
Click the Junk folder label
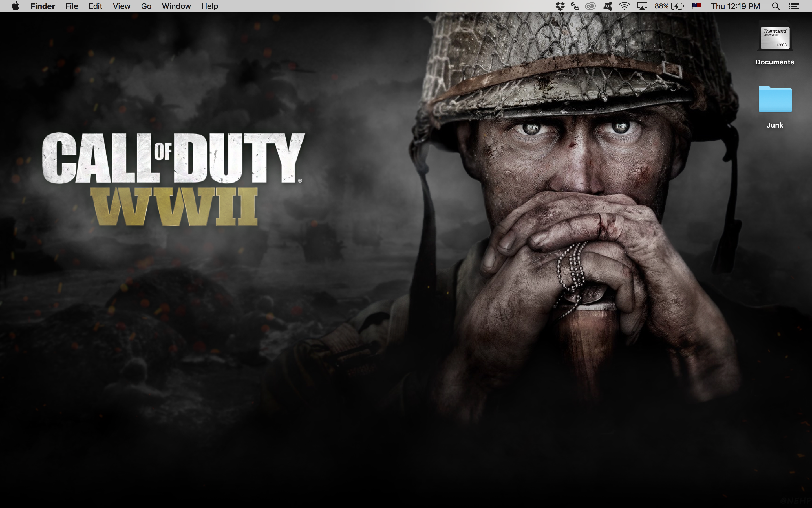pos(775,125)
